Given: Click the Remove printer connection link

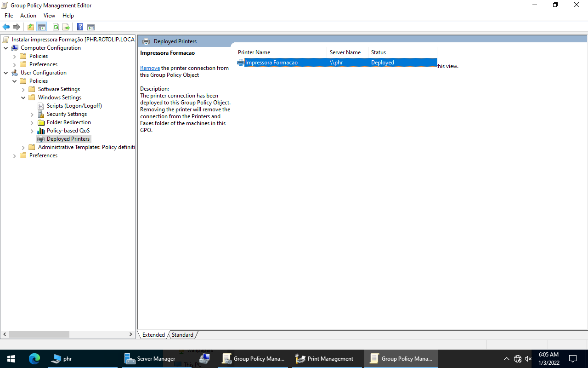Looking at the screenshot, I should pos(150,68).
